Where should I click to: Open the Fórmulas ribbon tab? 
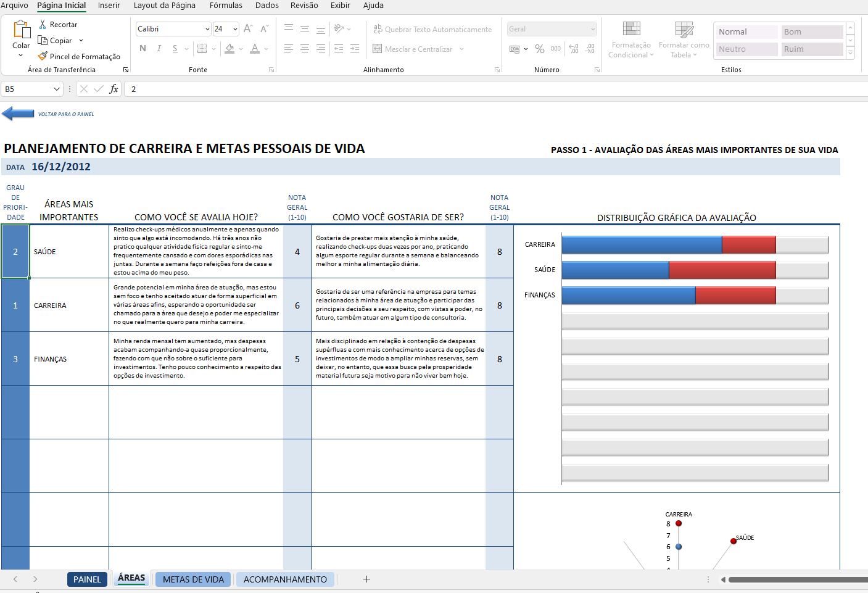226,6
